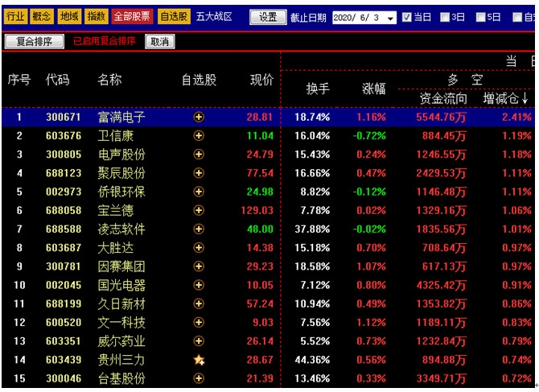
Task: Click fund flow 4325.42万
Action: click(x=441, y=285)
